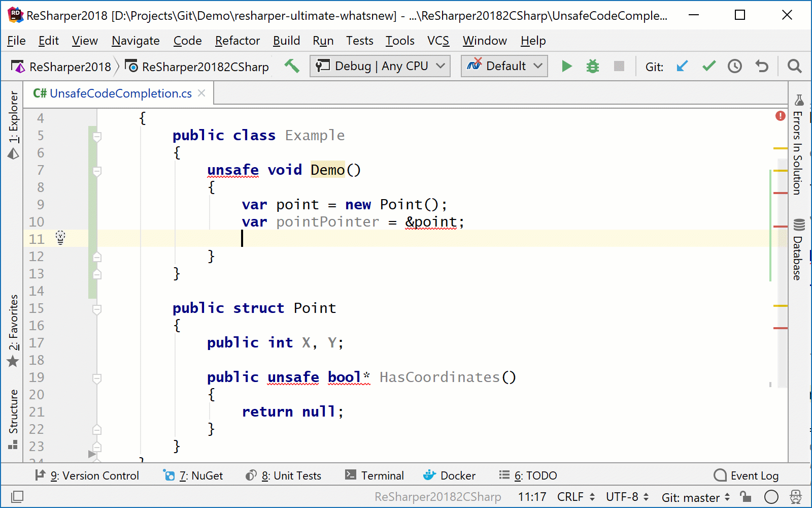Open the Terminal tool window
Image resolution: width=812 pixels, height=508 pixels.
[x=375, y=475]
